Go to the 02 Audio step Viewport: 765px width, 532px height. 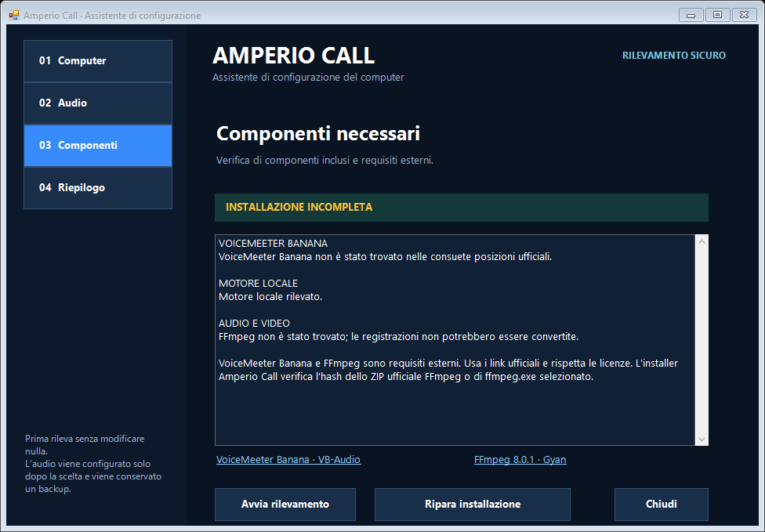98,103
